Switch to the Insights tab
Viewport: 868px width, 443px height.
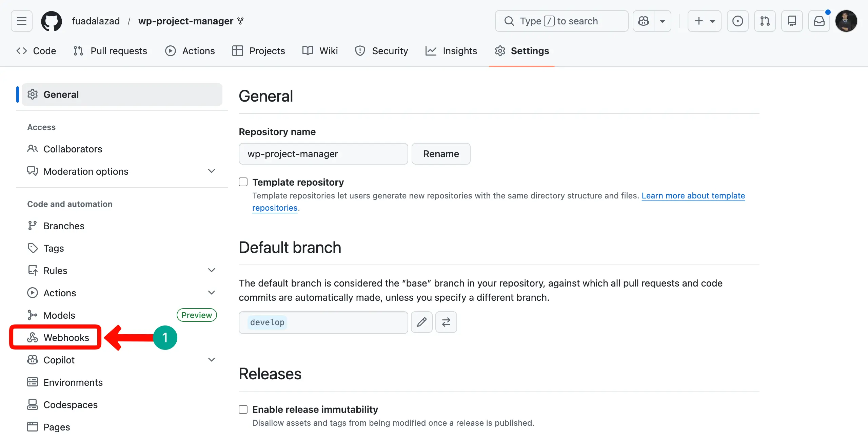pyautogui.click(x=451, y=51)
